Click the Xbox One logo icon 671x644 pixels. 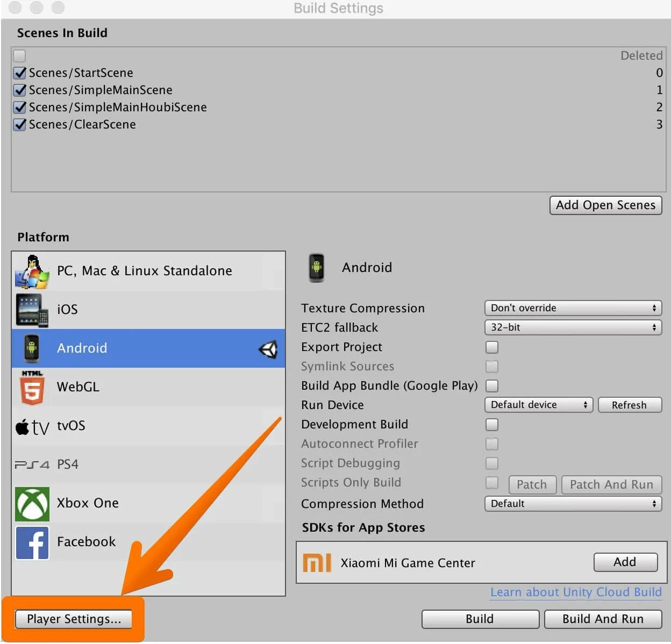coord(32,504)
